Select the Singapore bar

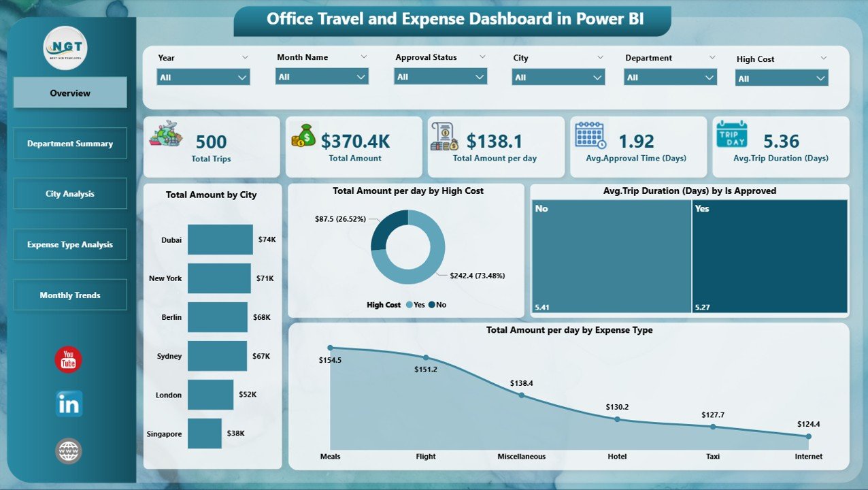205,434
